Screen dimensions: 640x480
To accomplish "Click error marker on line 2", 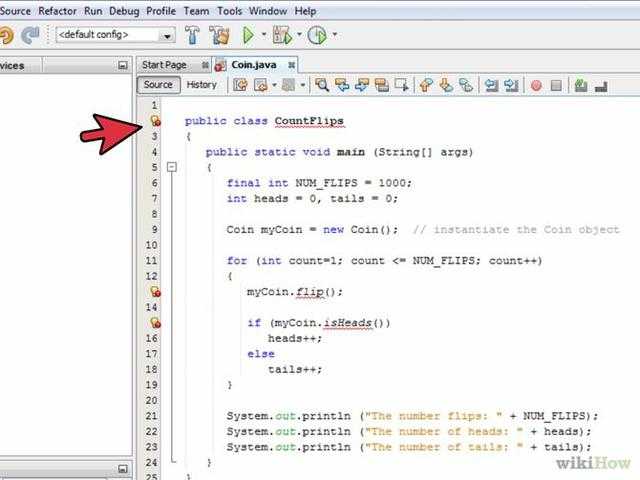I will (155, 121).
